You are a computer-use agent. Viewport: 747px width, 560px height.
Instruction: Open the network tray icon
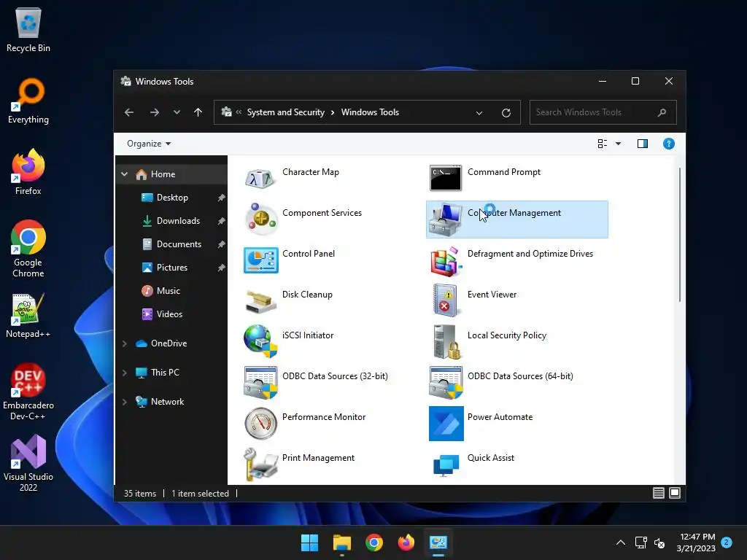click(640, 542)
